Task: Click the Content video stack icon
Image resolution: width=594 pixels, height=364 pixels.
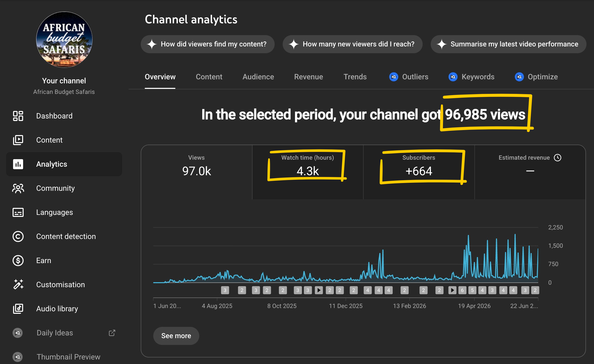Action: (18, 140)
